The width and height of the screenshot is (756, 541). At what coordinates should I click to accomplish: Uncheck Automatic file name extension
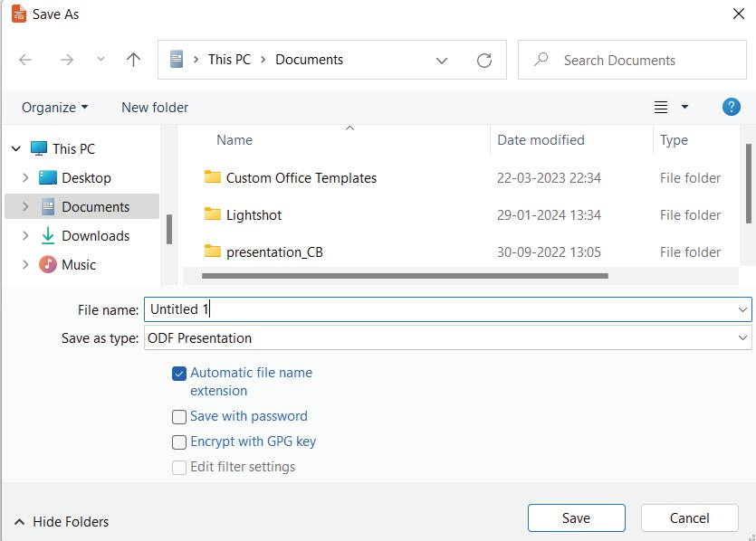coord(179,373)
